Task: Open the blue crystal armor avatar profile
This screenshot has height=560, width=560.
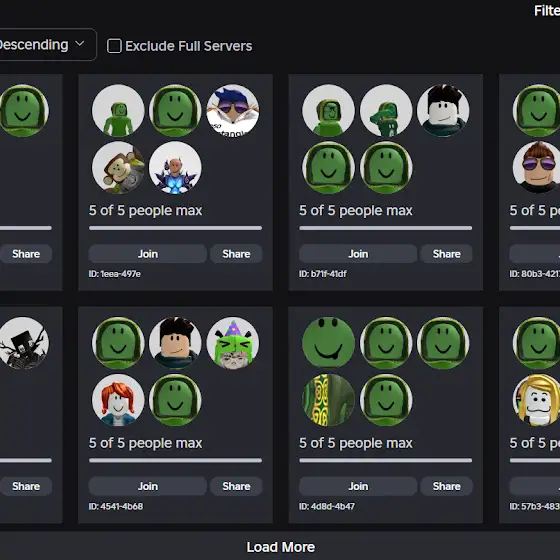Action: click(175, 168)
